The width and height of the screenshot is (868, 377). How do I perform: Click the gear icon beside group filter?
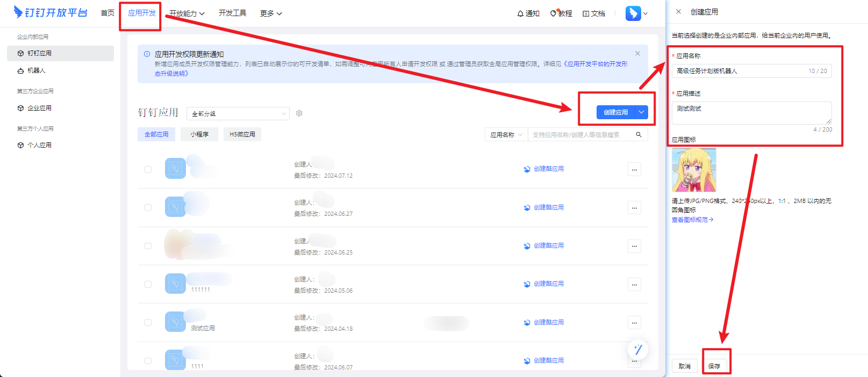coord(299,113)
